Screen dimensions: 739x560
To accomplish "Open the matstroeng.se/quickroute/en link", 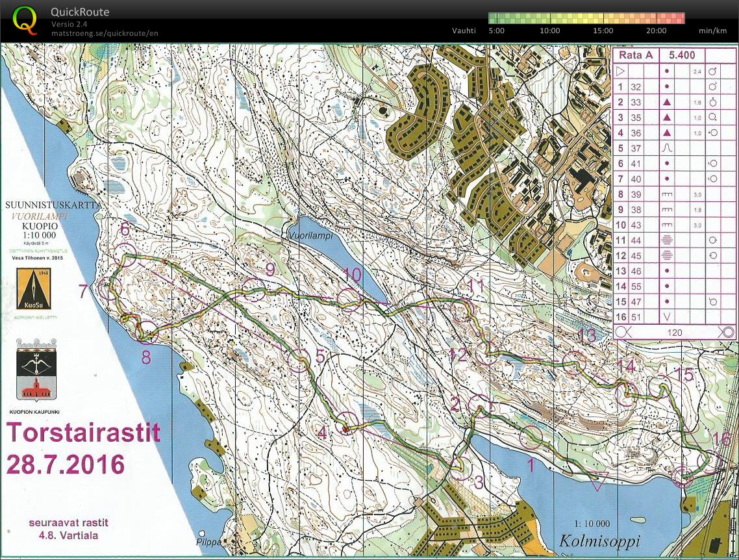I will point(104,33).
